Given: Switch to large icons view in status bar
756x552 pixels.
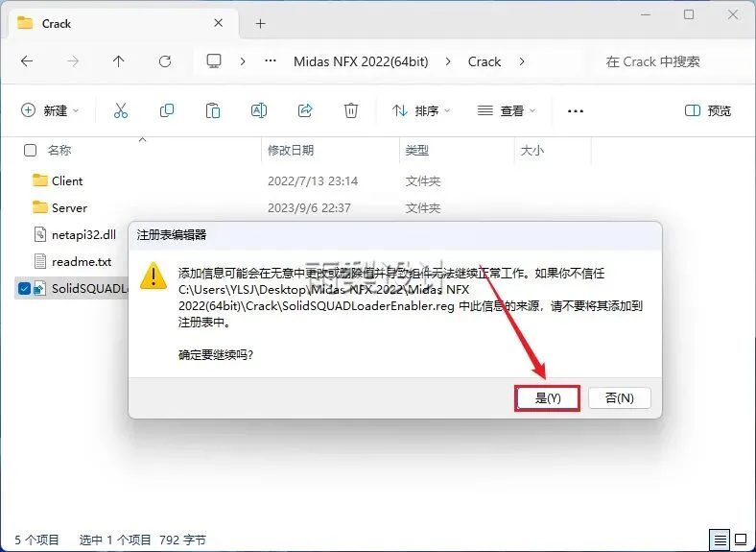Looking at the screenshot, I should 741,540.
